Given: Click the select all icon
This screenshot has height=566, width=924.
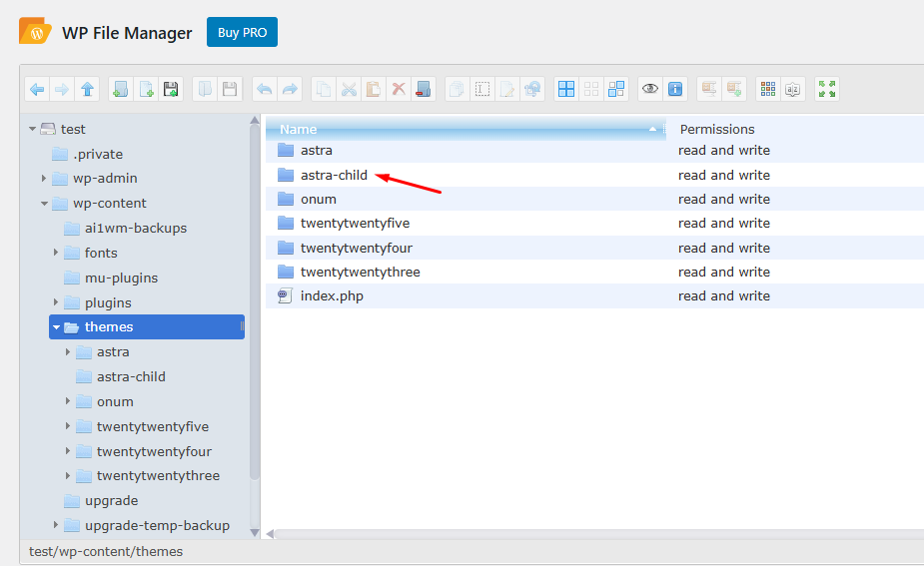Looking at the screenshot, I should pyautogui.click(x=566, y=90).
